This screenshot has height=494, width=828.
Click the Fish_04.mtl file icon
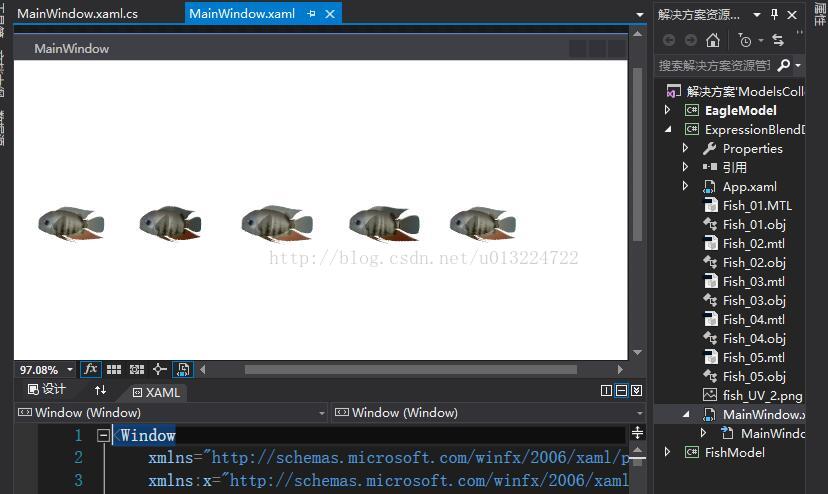click(x=711, y=320)
